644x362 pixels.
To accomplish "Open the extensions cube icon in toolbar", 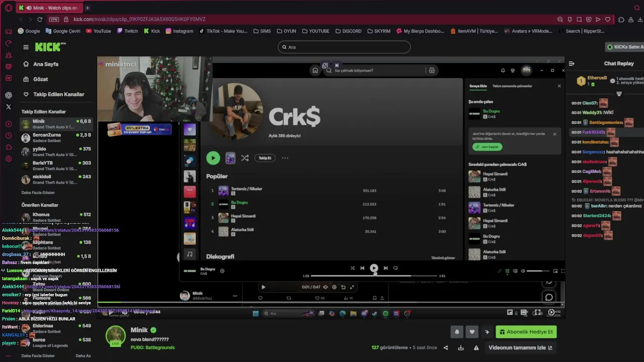I will tap(621, 19).
